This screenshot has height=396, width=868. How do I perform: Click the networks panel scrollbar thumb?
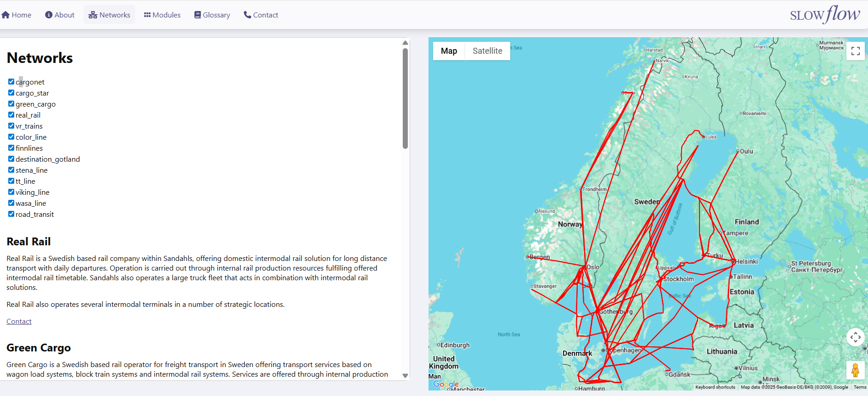405,99
